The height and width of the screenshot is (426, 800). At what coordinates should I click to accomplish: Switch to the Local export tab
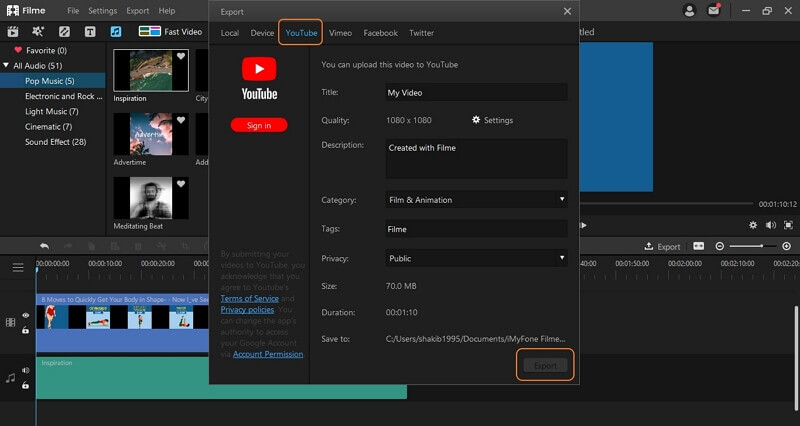coord(230,33)
